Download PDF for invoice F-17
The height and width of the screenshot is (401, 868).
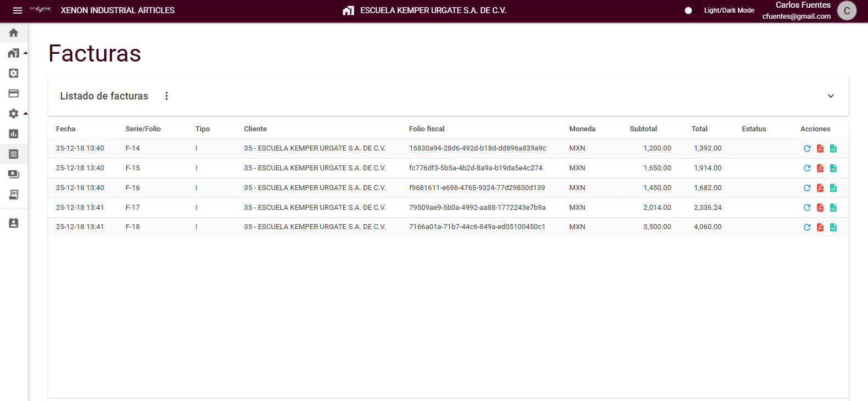[820, 208]
